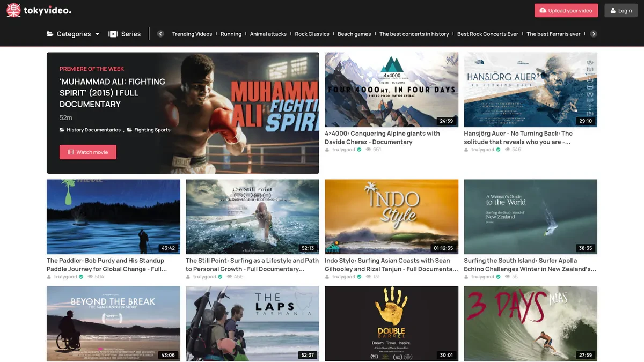The image size is (644, 362).
Task: Click trulygood uploader under 4×4000 video
Action: click(x=343, y=150)
